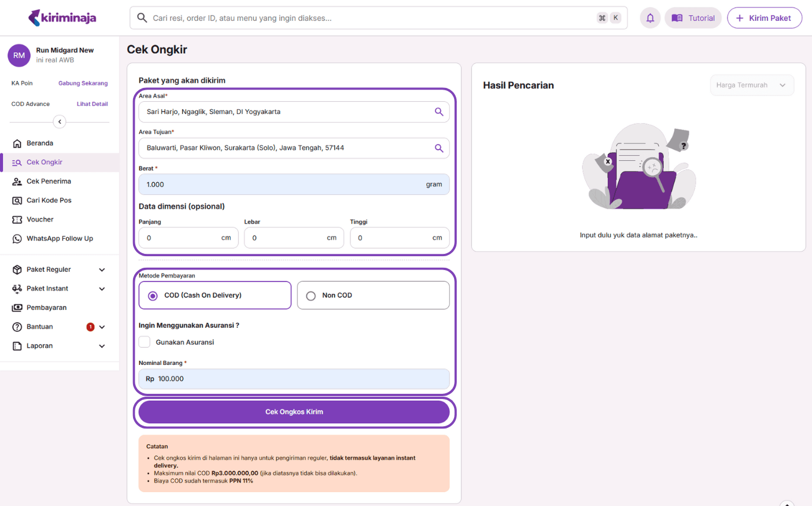Open Cek Penerima menu item
The width and height of the screenshot is (812, 506).
tap(49, 181)
